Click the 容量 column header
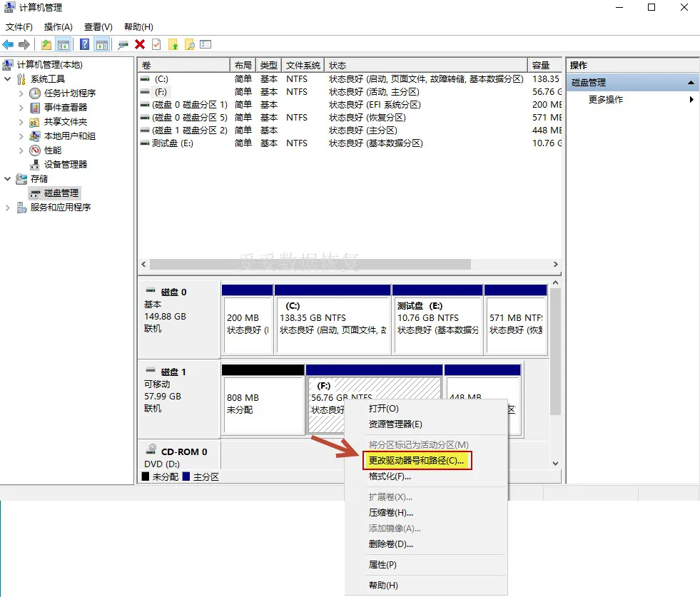The height and width of the screenshot is (597, 700). pos(544,65)
